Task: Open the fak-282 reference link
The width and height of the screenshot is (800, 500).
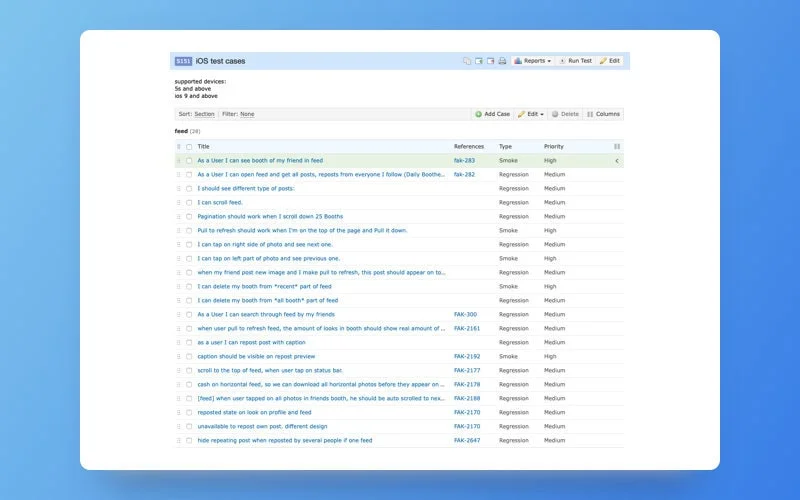Action: 464,174
